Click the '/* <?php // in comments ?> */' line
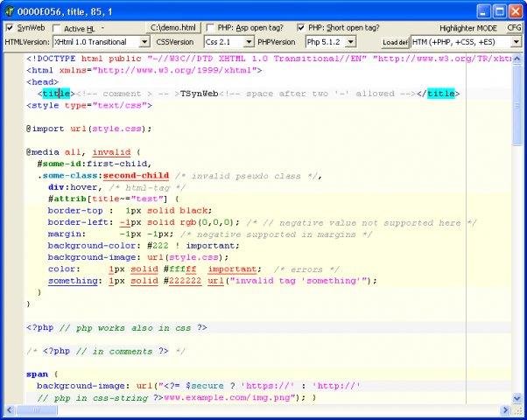Image resolution: width=527 pixels, height=420 pixels. coord(106,351)
